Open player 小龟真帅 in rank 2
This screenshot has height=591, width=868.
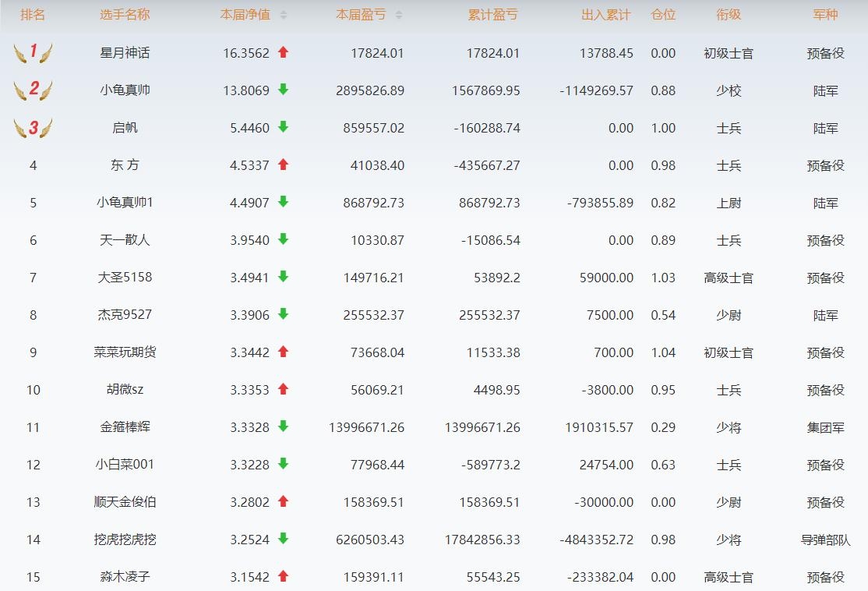tap(125, 90)
